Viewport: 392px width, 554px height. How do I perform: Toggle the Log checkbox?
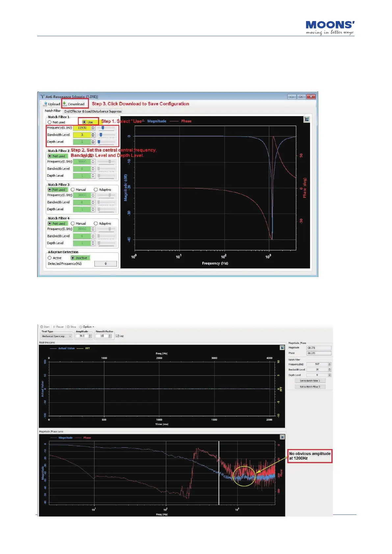[118, 336]
